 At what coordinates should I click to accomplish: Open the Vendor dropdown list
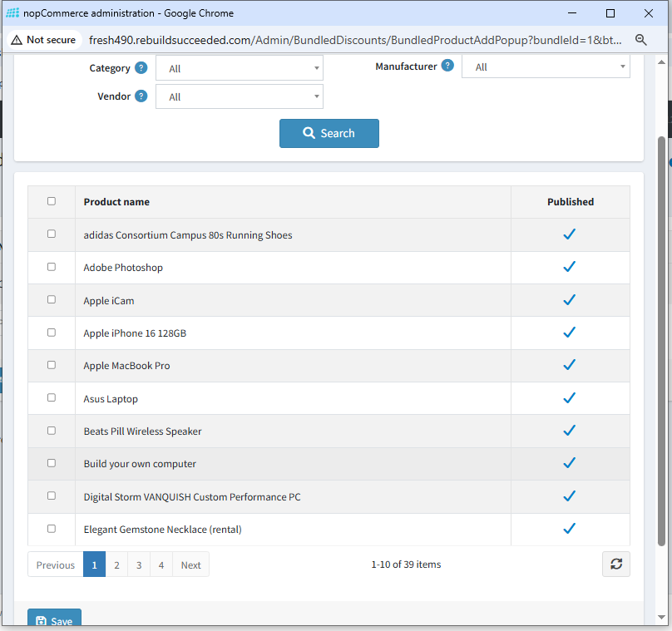[x=239, y=97]
